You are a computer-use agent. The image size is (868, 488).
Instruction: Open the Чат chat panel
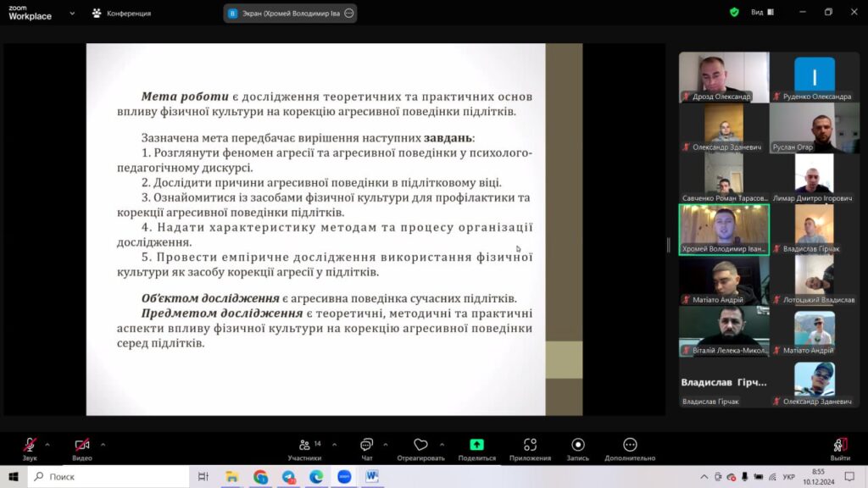(366, 448)
